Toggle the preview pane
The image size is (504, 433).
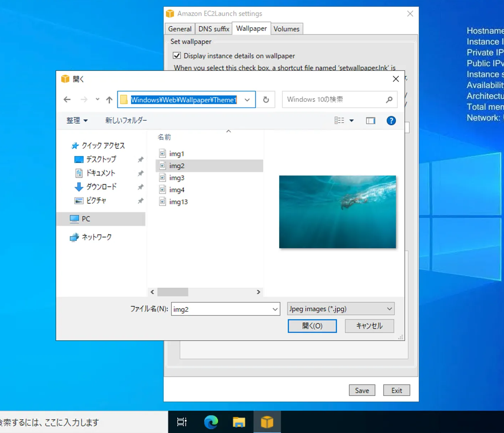tap(370, 120)
